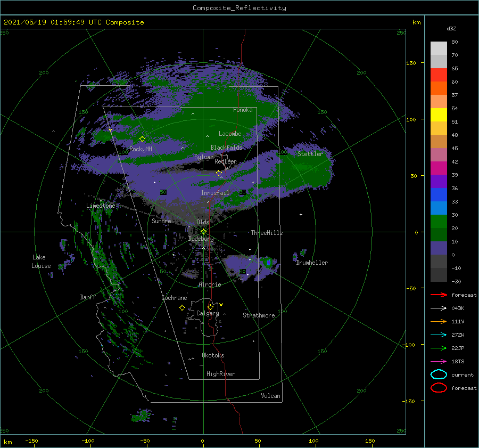
Task: Click the magenta 18TS arrow in legend
Action: click(439, 362)
